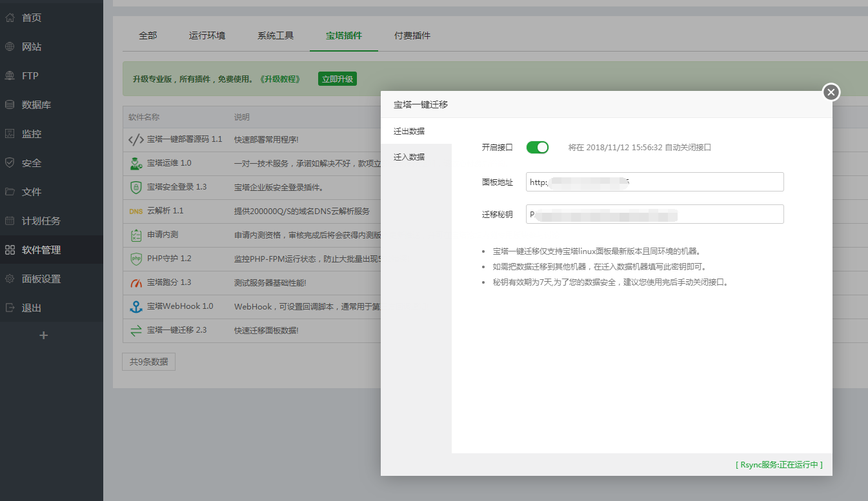Viewport: 868px width, 501px height.
Task: Click the 面板地址 input field
Action: [x=655, y=182]
